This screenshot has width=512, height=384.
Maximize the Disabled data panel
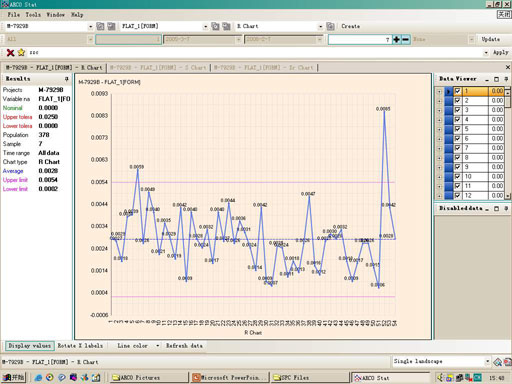click(496, 208)
